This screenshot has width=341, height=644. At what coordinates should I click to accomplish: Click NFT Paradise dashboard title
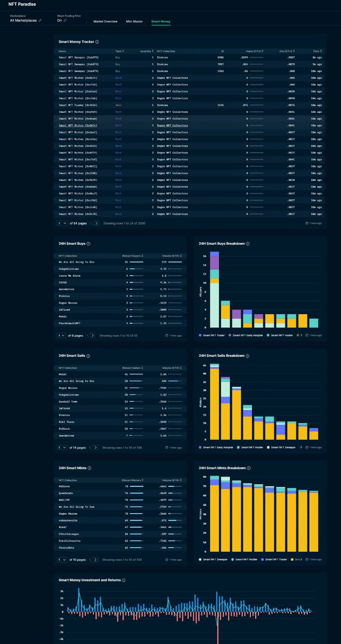click(23, 4)
